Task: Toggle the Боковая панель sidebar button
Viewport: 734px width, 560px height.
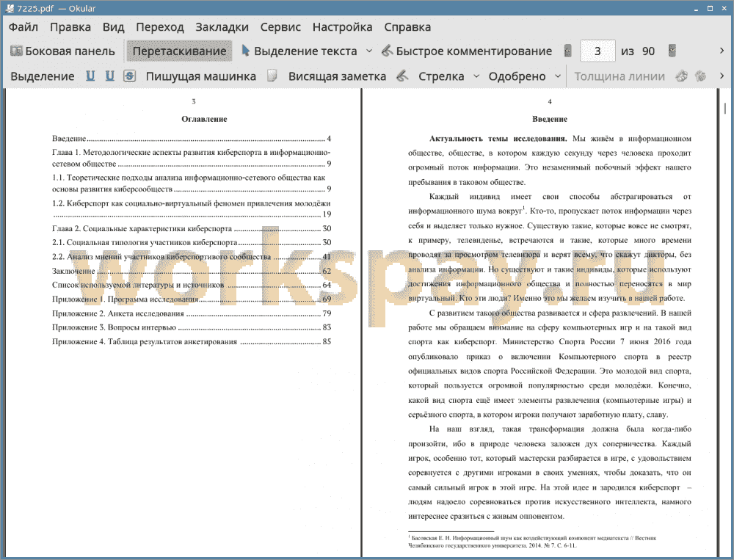Action: click(x=62, y=51)
